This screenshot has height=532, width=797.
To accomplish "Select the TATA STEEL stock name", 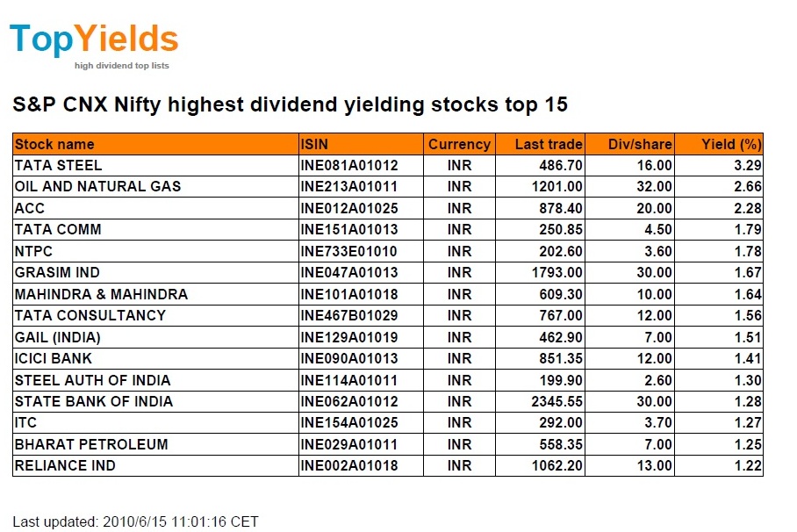I will 58,165.
